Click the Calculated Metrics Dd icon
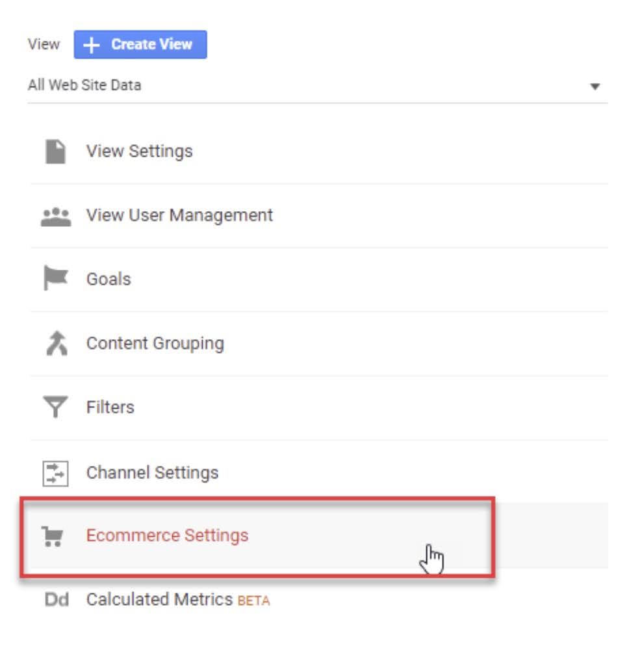Image resolution: width=642 pixels, height=672 pixels. [57, 600]
